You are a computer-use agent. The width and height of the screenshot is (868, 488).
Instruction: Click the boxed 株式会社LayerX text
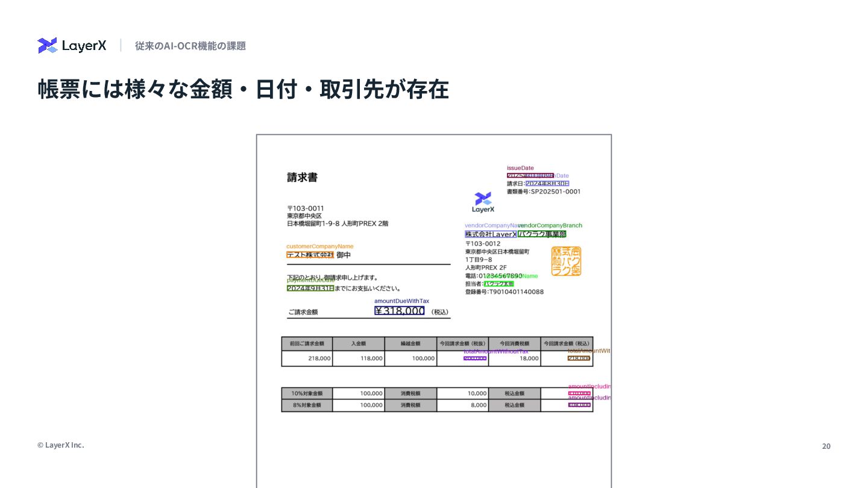pyautogui.click(x=491, y=234)
